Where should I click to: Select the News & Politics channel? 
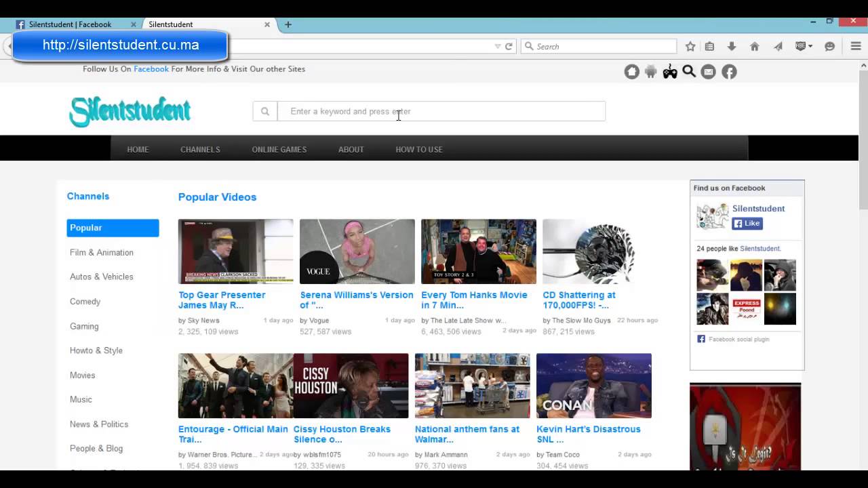click(x=99, y=424)
